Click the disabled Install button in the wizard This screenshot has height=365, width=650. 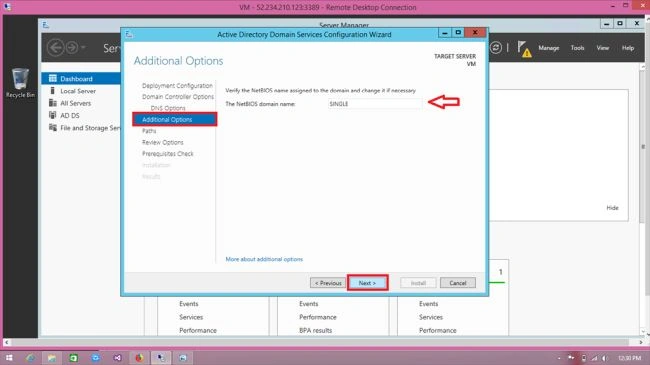pos(418,283)
